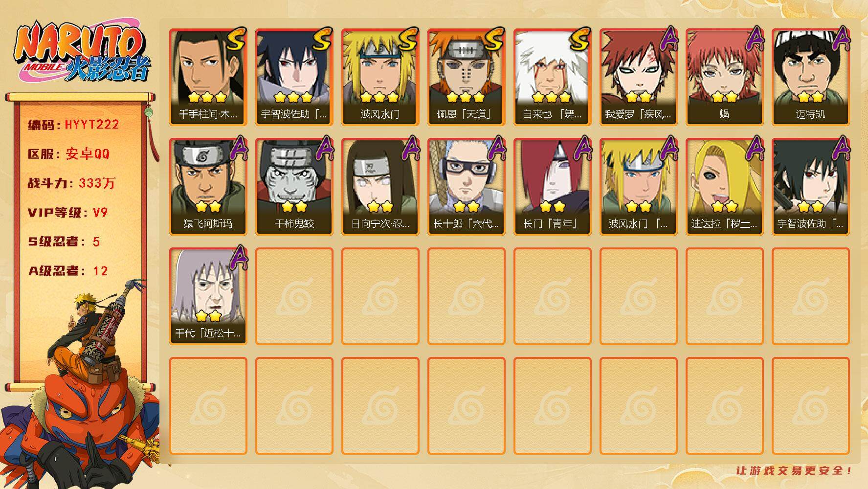Open the 长十郎 ninja card with glasses
The width and height of the screenshot is (868, 489).
[466, 186]
